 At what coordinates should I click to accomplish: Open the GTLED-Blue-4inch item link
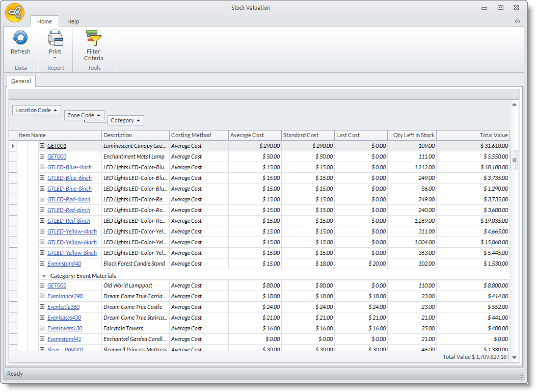pyautogui.click(x=69, y=167)
